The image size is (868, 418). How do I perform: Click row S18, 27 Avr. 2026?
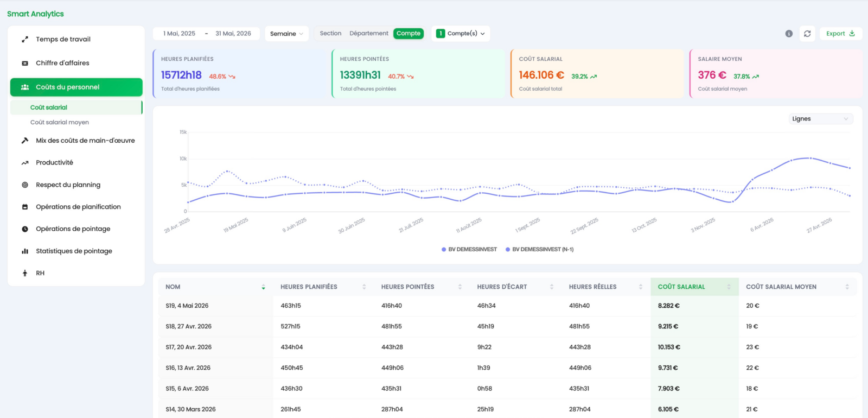point(507,327)
